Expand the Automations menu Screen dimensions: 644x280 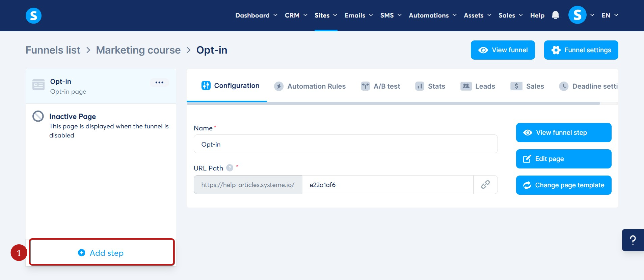pos(433,15)
